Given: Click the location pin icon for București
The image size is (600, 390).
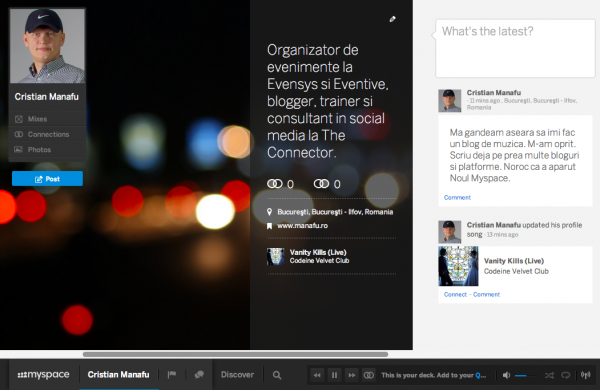Looking at the screenshot, I should pyautogui.click(x=269, y=212).
